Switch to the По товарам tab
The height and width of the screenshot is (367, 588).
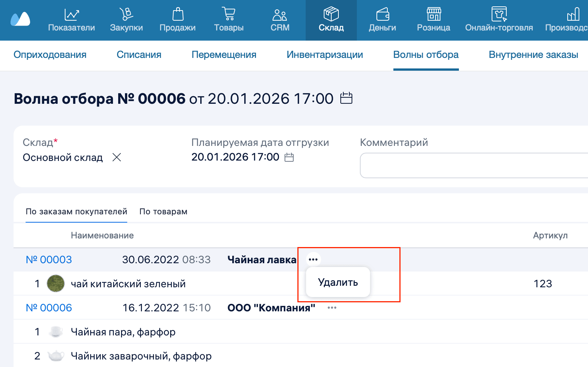163,211
